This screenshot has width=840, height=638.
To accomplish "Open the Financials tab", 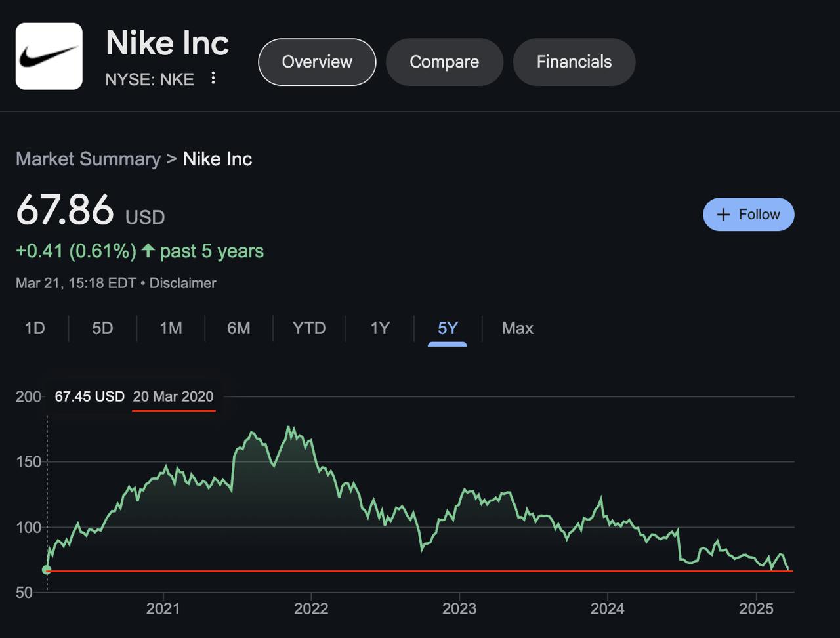I will (x=574, y=62).
